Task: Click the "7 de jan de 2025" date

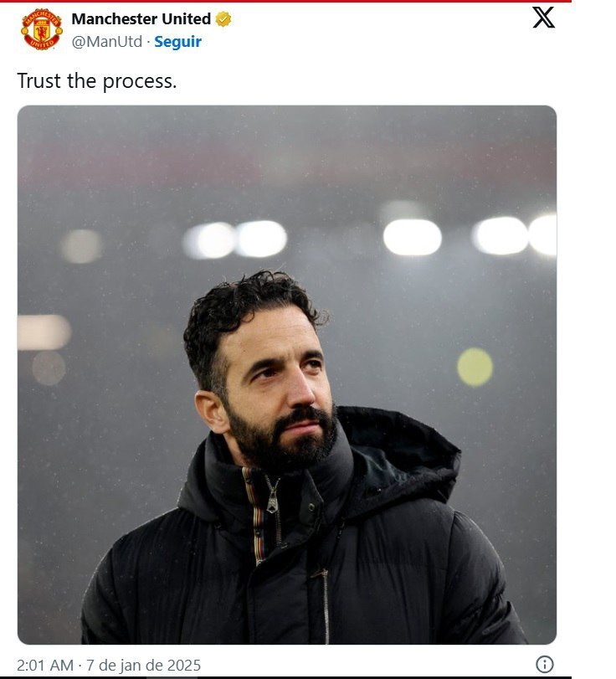Action: click(x=144, y=666)
